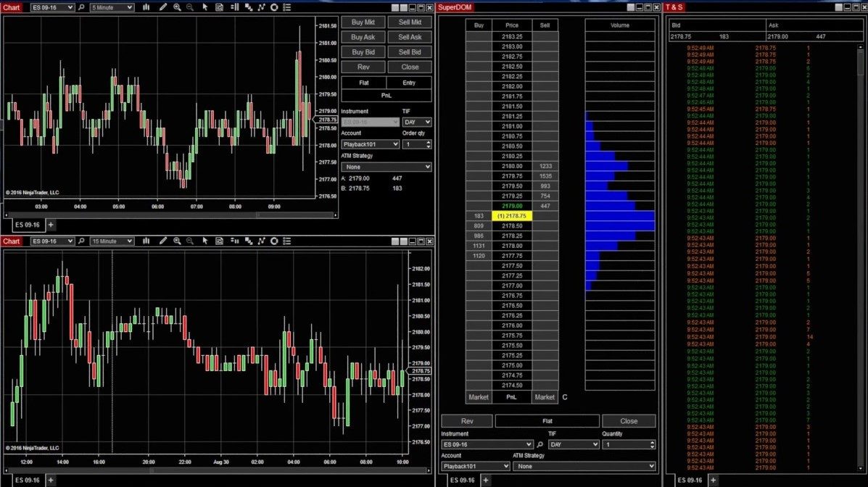Image resolution: width=868 pixels, height=487 pixels.
Task: Zoom in on the 15 Minute chart
Action: [x=177, y=241]
